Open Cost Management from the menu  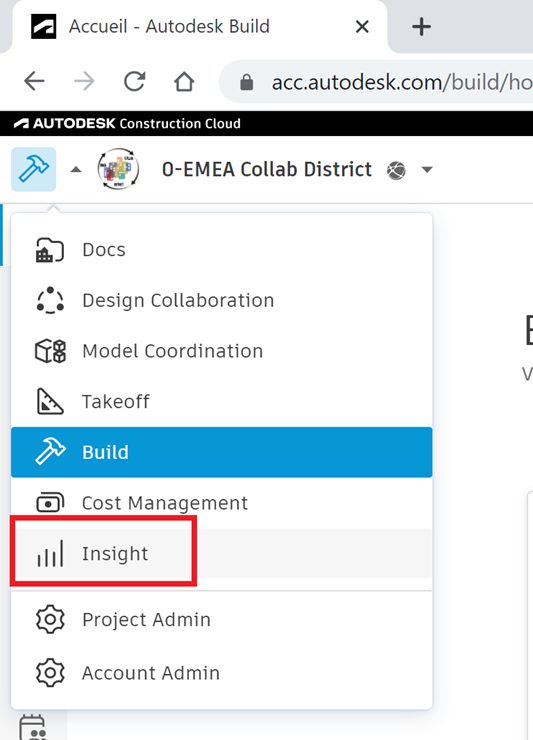coord(221,503)
